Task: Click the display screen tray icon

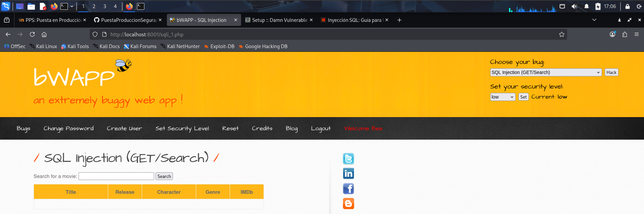Action: point(562,6)
